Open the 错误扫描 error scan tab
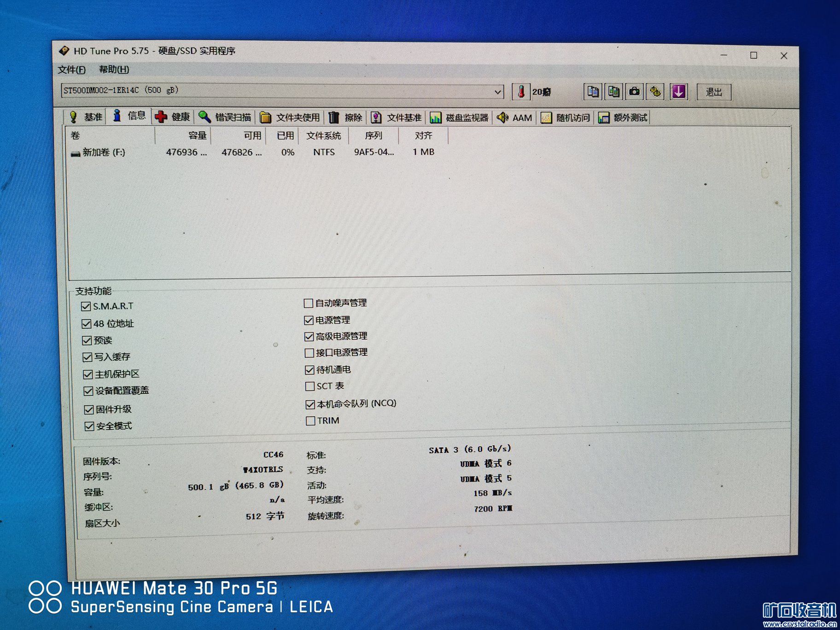The height and width of the screenshot is (630, 840). [x=225, y=117]
